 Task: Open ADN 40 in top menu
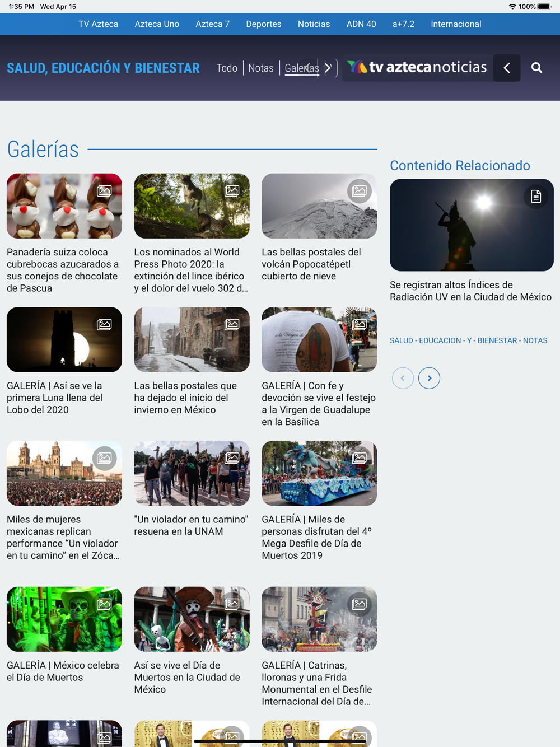(361, 24)
